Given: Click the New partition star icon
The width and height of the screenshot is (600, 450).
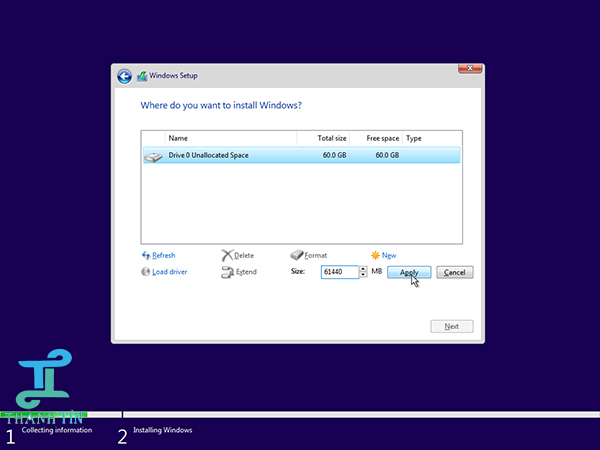Looking at the screenshot, I should 375,255.
